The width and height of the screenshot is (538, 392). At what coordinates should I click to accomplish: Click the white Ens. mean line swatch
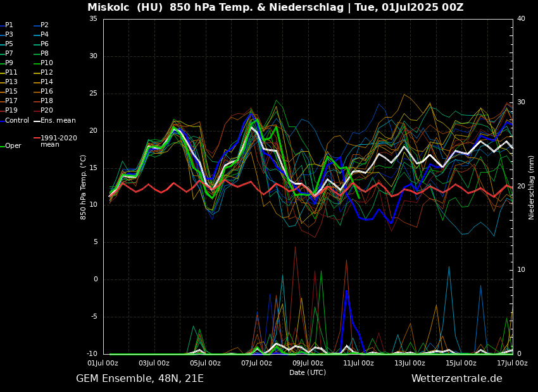click(37, 121)
